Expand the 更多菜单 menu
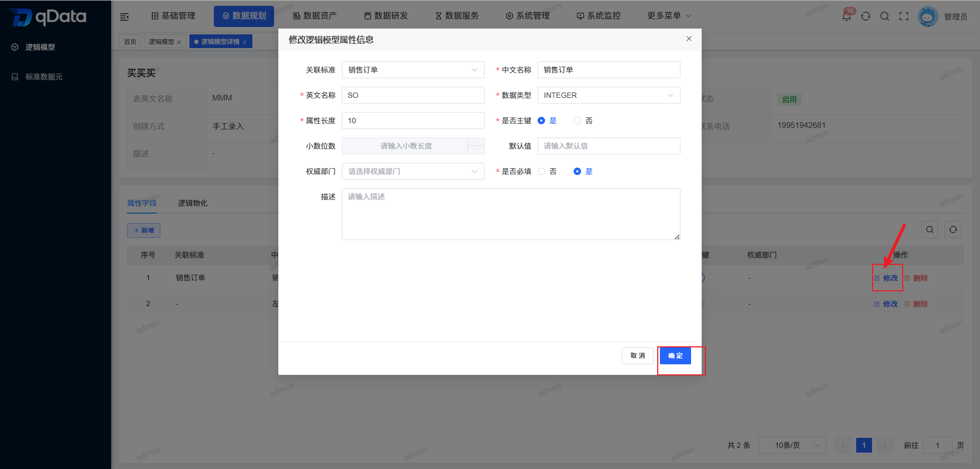The height and width of the screenshot is (469, 980). (669, 16)
